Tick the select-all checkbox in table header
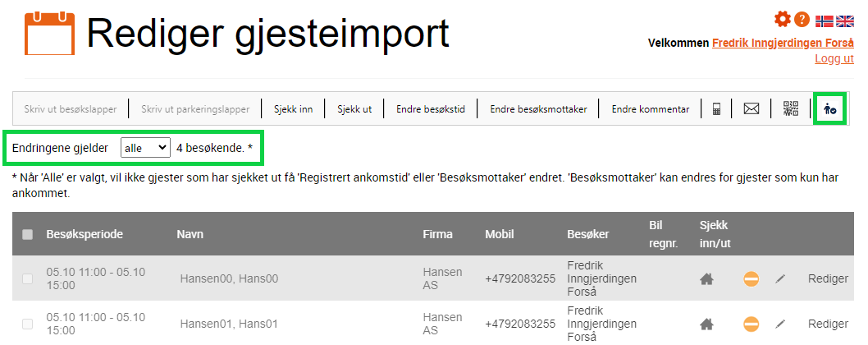Viewport: 868px width, 345px height. tap(27, 235)
